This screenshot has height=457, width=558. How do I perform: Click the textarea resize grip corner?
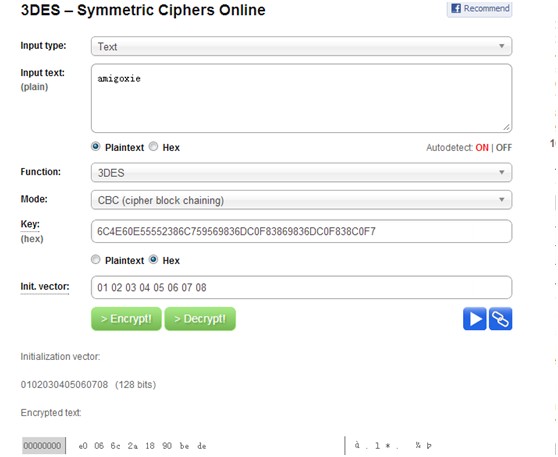506,127
